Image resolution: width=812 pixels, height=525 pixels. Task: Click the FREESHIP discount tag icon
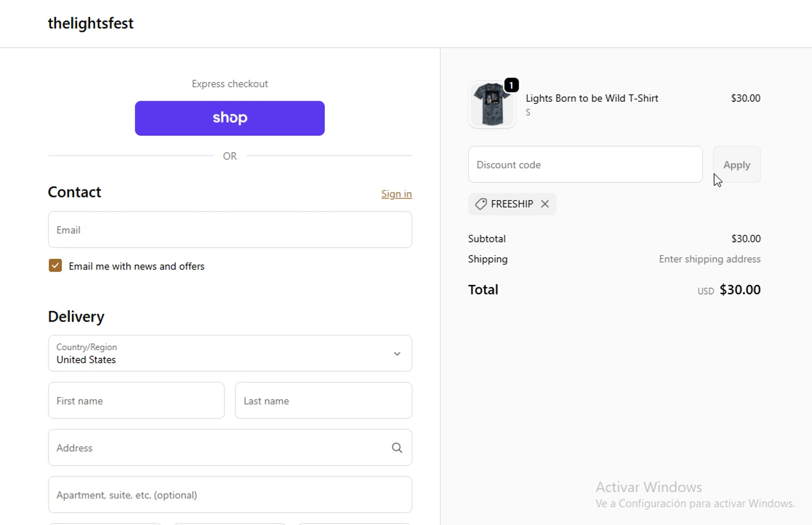tap(481, 204)
